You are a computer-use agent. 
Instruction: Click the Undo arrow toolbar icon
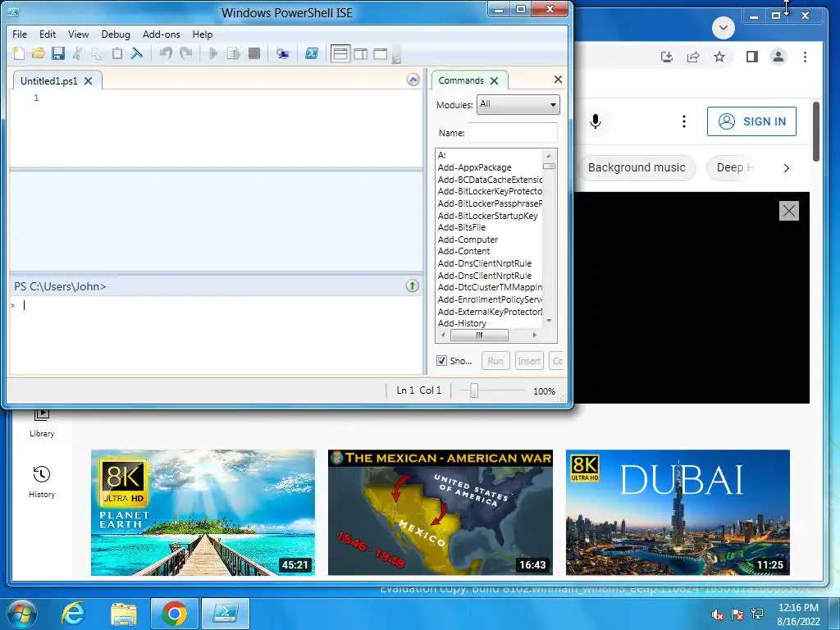click(166, 53)
